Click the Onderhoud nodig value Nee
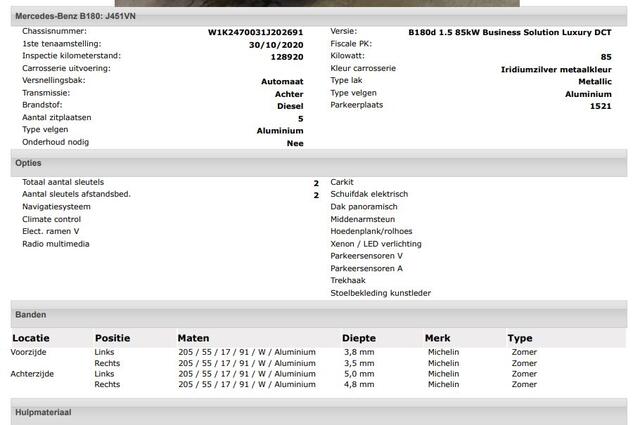This screenshot has width=640, height=425. pos(295,143)
